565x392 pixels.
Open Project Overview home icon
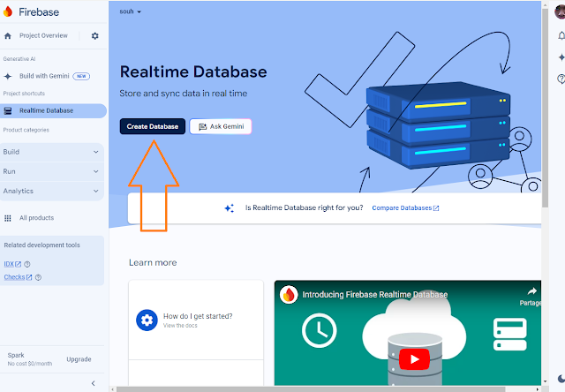(8, 35)
